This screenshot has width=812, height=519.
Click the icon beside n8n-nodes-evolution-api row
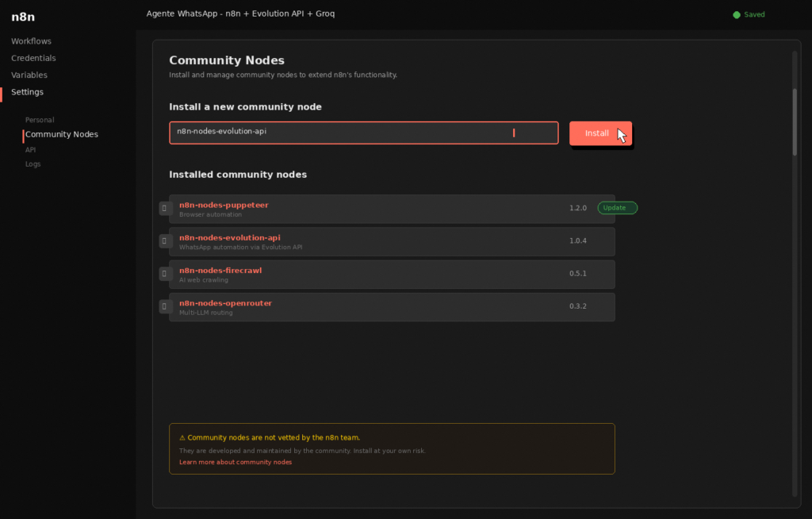pos(165,241)
